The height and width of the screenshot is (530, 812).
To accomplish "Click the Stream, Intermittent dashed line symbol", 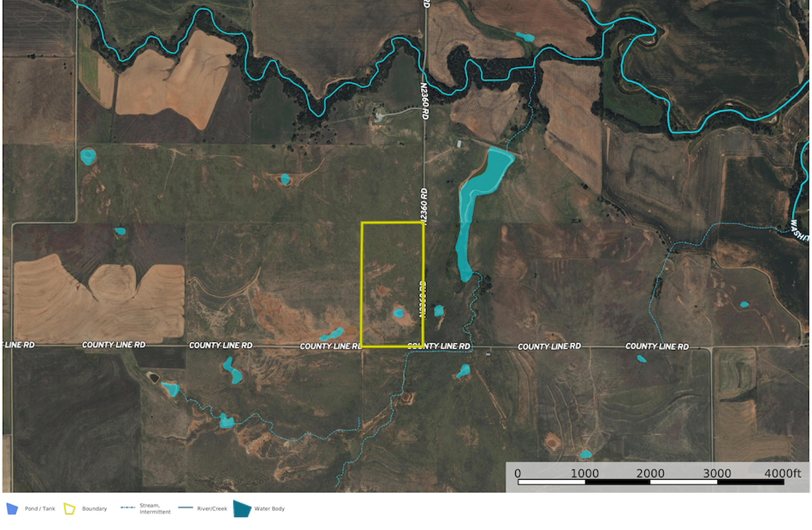I will (x=127, y=509).
